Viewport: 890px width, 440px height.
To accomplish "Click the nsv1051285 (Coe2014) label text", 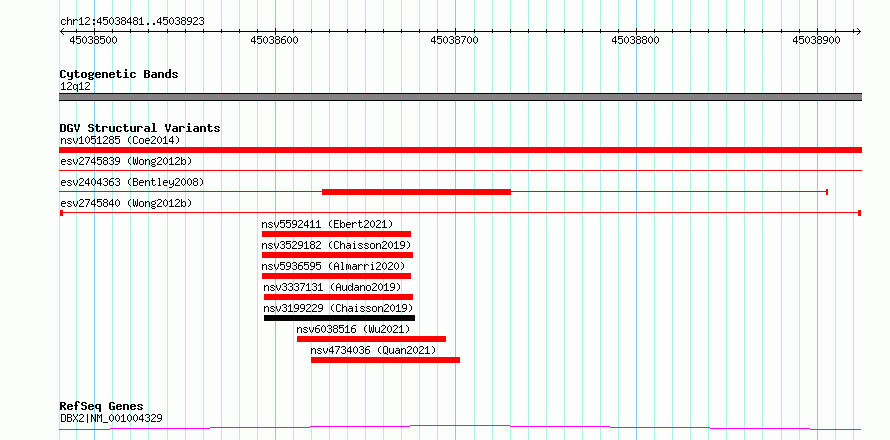I will (120, 140).
